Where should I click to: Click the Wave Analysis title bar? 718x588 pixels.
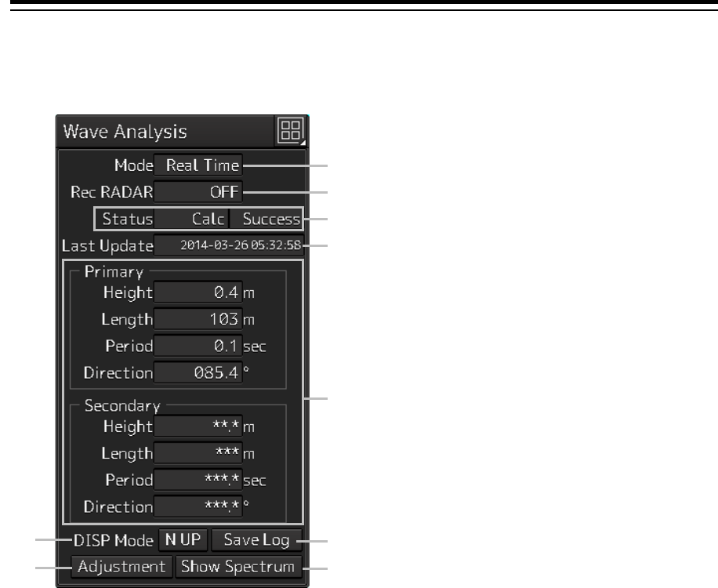pyautogui.click(x=165, y=132)
